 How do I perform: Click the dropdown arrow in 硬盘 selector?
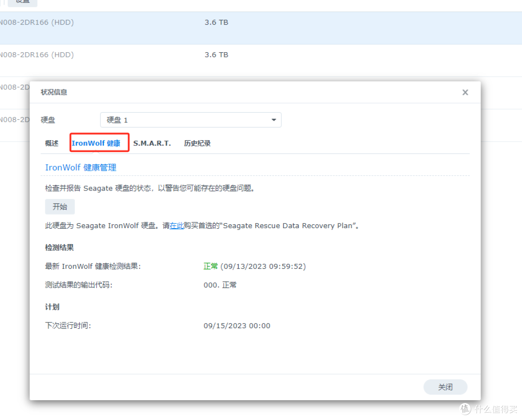pos(274,120)
